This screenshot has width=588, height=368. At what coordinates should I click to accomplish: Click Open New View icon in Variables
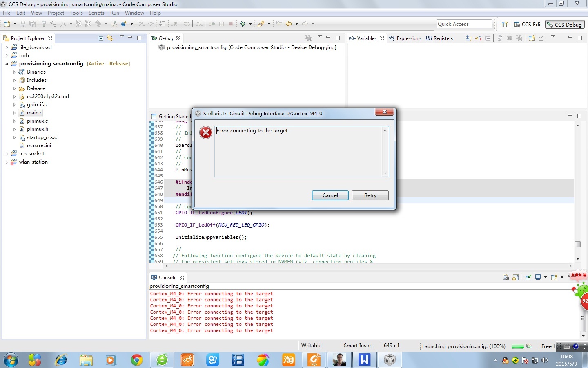(x=531, y=38)
